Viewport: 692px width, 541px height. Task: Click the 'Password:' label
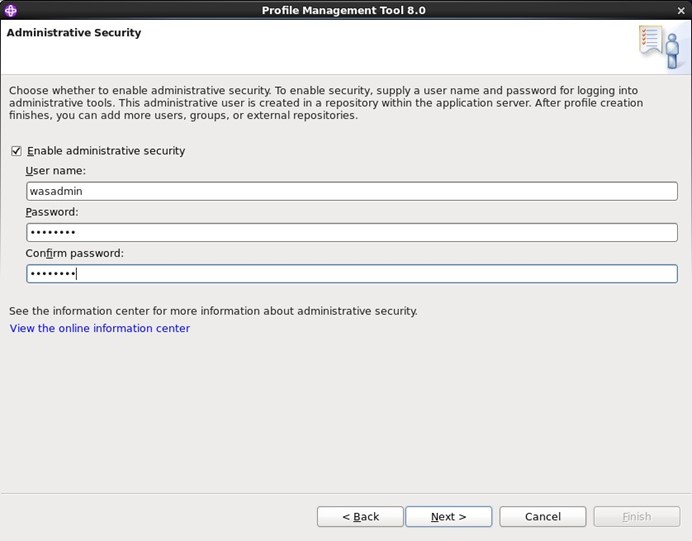pos(52,212)
